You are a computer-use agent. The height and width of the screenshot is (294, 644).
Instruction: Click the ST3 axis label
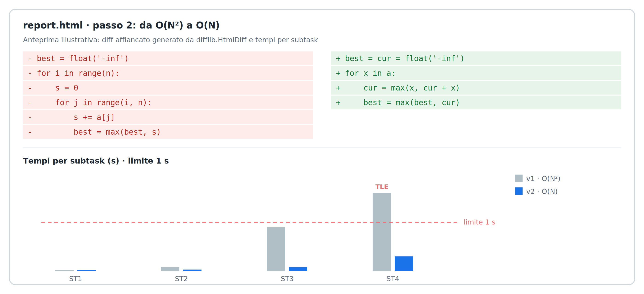pos(287,279)
